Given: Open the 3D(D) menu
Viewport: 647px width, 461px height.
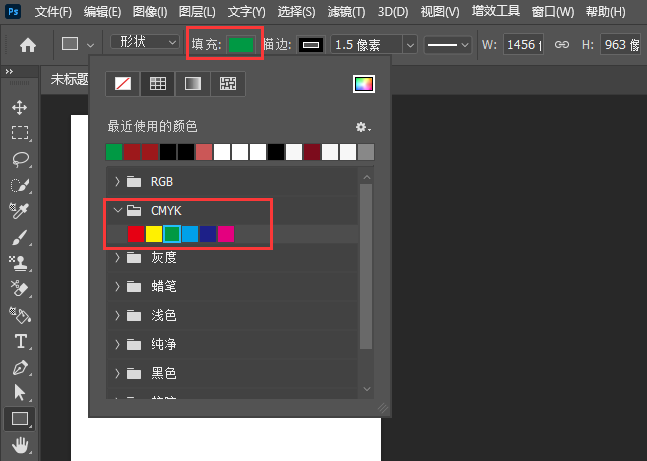Looking at the screenshot, I should tap(393, 12).
